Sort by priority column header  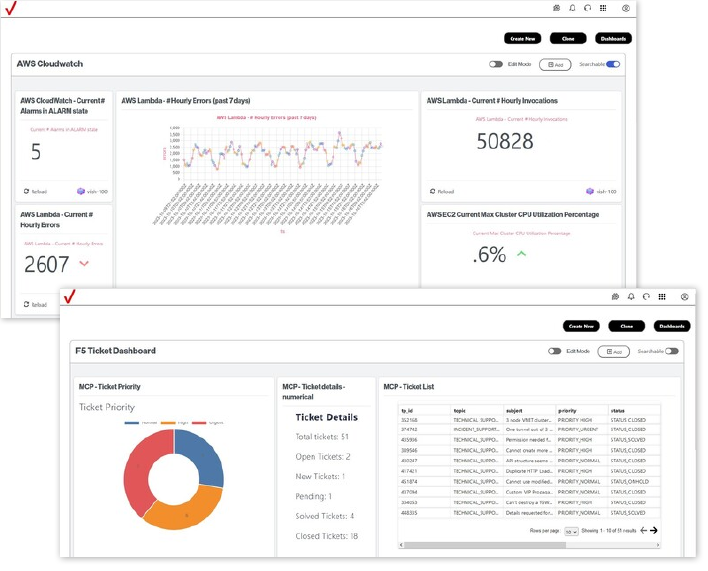point(567,411)
